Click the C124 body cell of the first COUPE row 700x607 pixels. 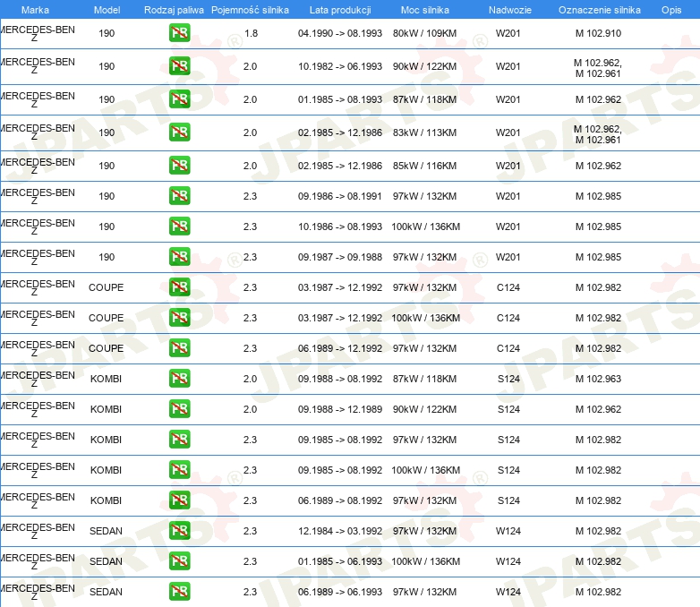[508, 287]
